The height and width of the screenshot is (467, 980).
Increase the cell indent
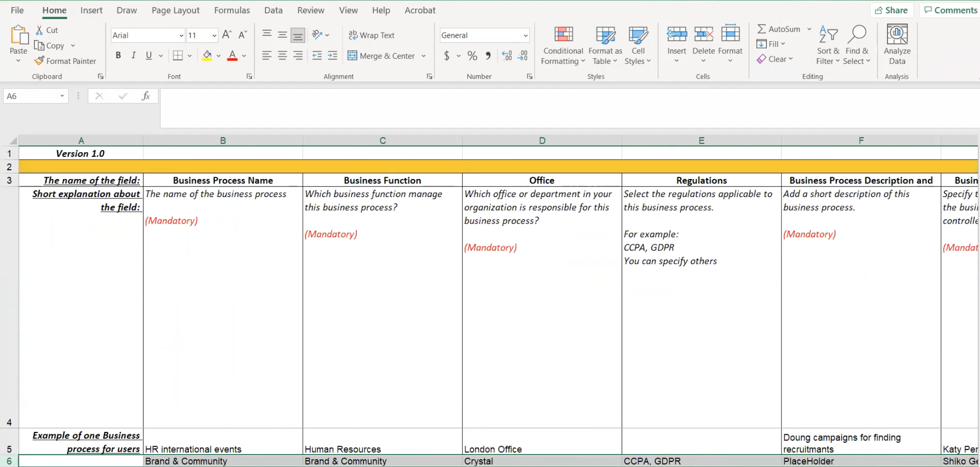(x=333, y=55)
